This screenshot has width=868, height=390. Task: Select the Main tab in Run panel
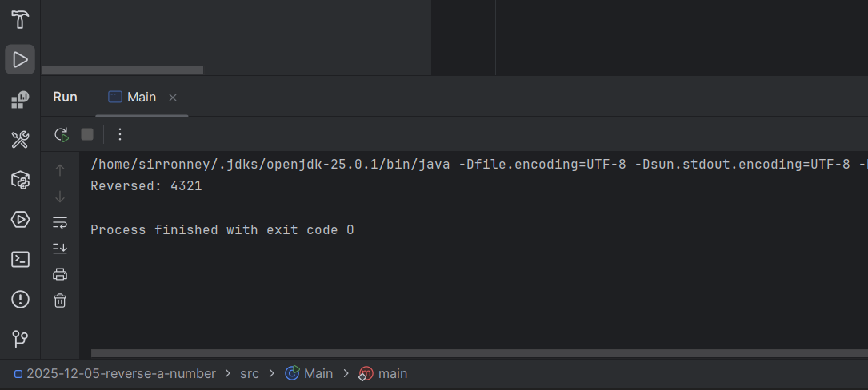click(141, 97)
